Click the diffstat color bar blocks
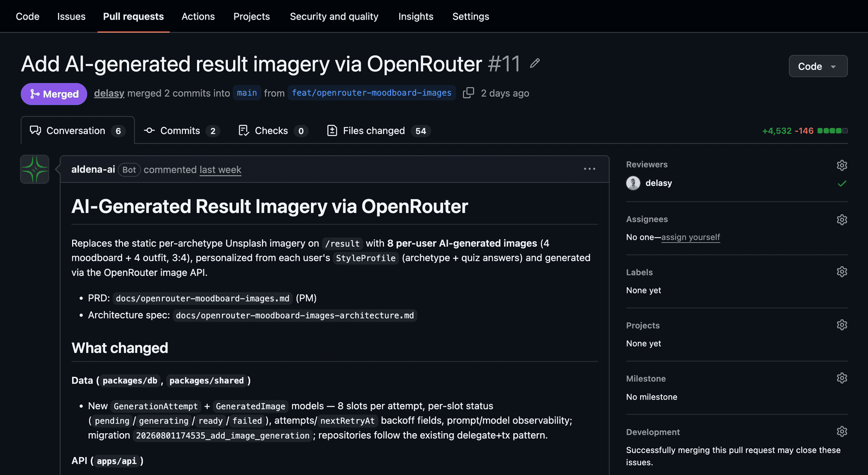The width and height of the screenshot is (868, 475). (832, 131)
